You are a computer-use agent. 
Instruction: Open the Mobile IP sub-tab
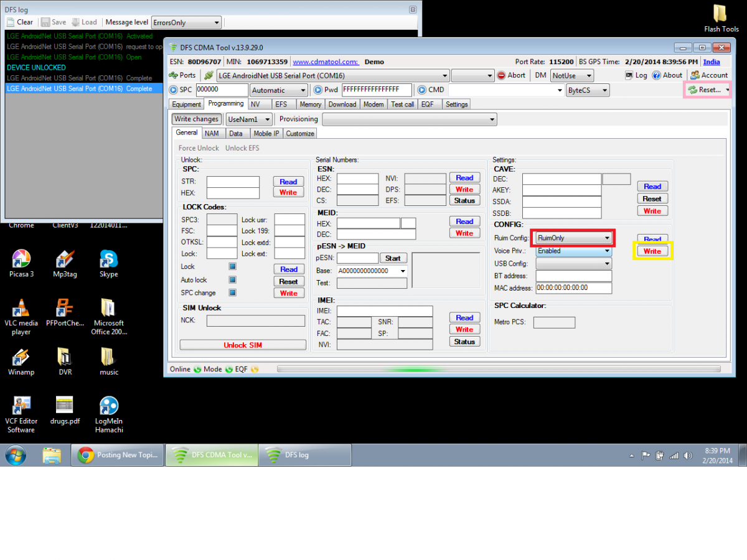coord(266,134)
